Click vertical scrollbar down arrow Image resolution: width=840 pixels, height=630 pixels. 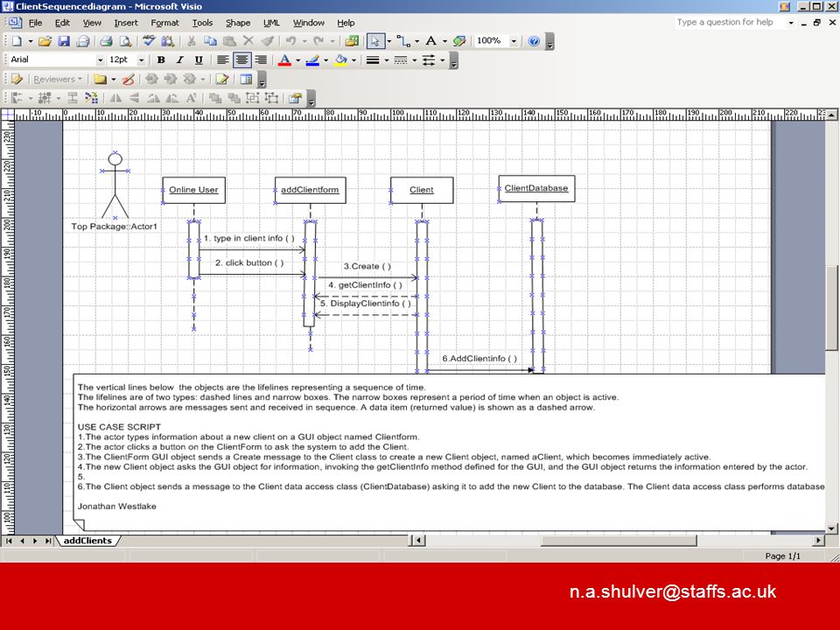(832, 528)
